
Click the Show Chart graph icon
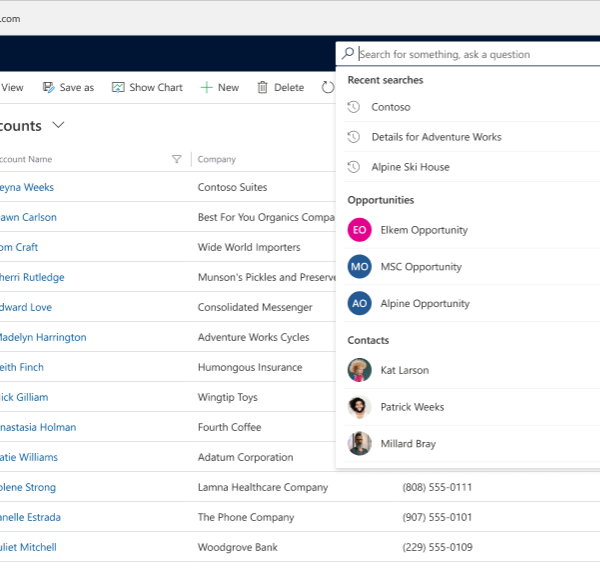[x=118, y=88]
